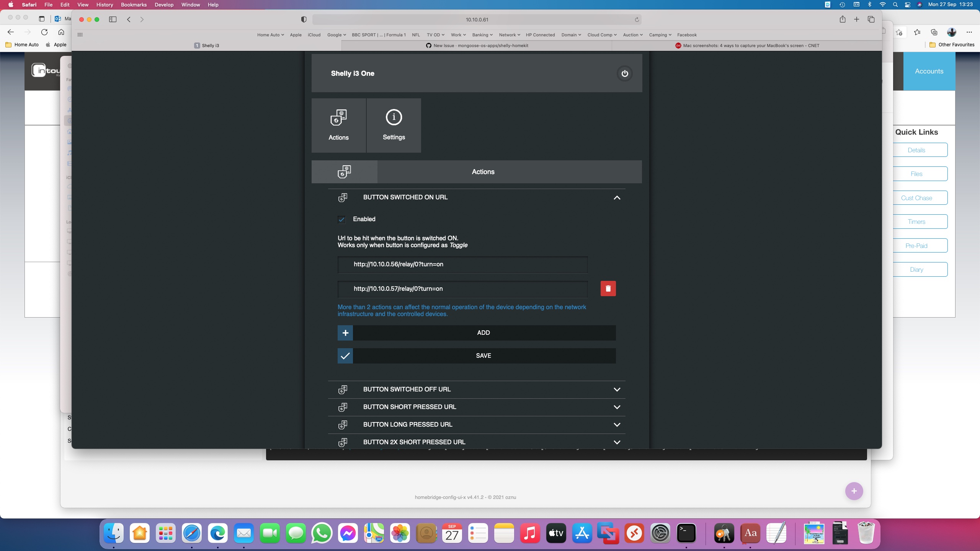This screenshot has width=980, height=551.
Task: Switch to the Actions tab
Action: click(x=483, y=172)
